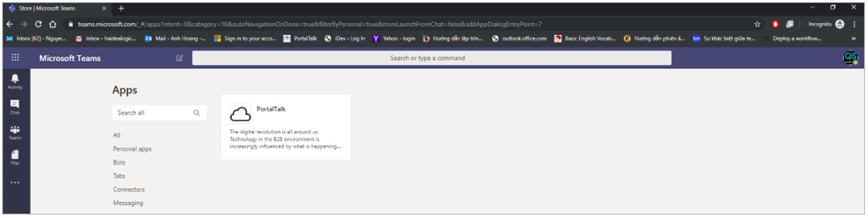
Task: Click the PortalTalk cloud app icon
Action: point(240,114)
